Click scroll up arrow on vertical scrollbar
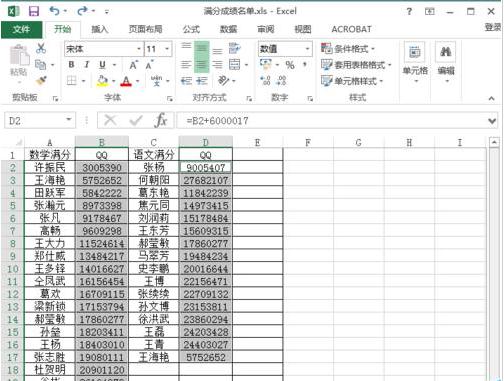Image resolution: width=504 pixels, height=381 pixels. click(x=494, y=143)
